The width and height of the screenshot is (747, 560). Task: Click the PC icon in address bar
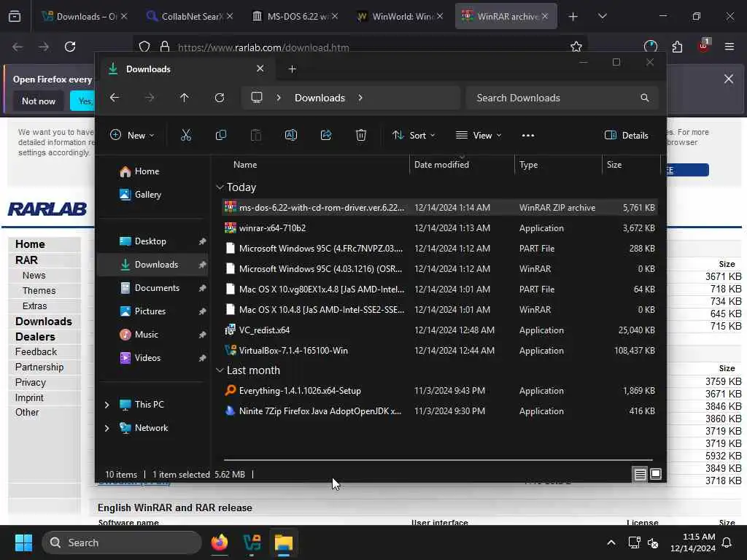point(257,98)
